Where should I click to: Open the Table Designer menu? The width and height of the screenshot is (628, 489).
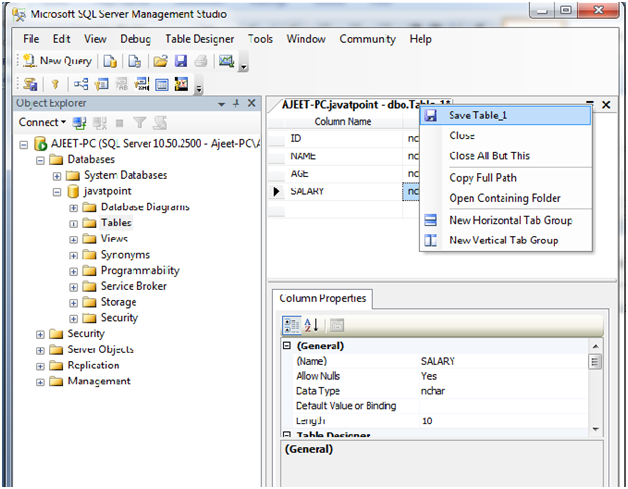pyautogui.click(x=199, y=39)
